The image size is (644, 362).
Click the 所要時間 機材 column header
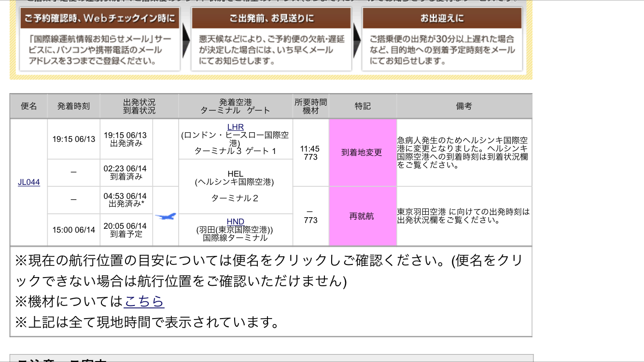[x=311, y=106]
